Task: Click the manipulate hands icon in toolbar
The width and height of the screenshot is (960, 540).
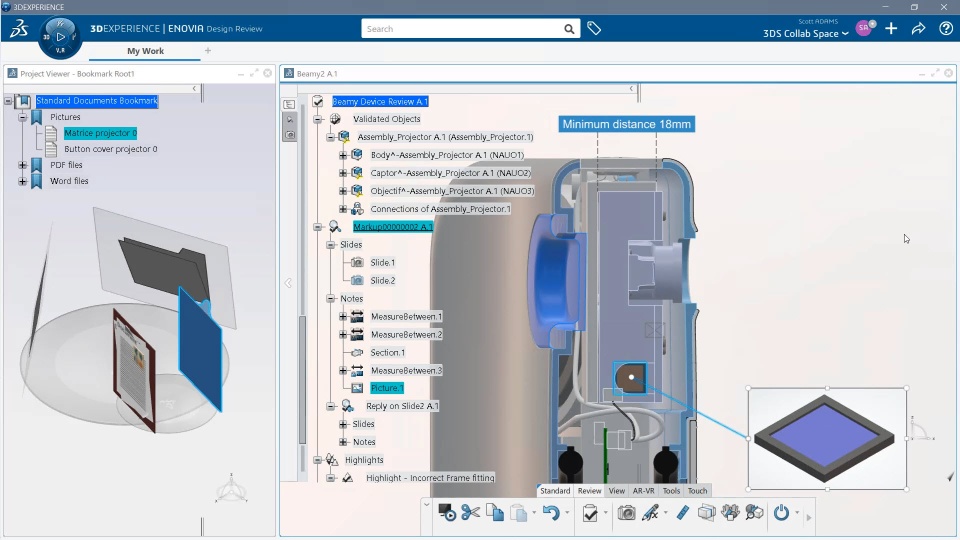Action: (x=730, y=512)
